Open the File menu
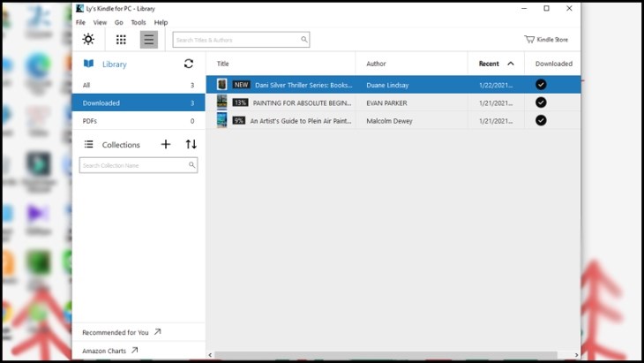 click(80, 22)
